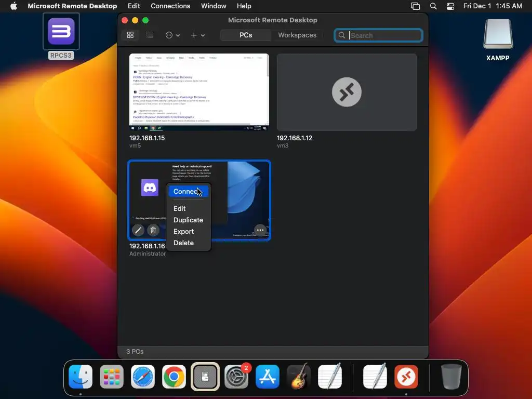Open Spotlight search in menu bar
Screen dimensions: 532x399
click(x=433, y=6)
